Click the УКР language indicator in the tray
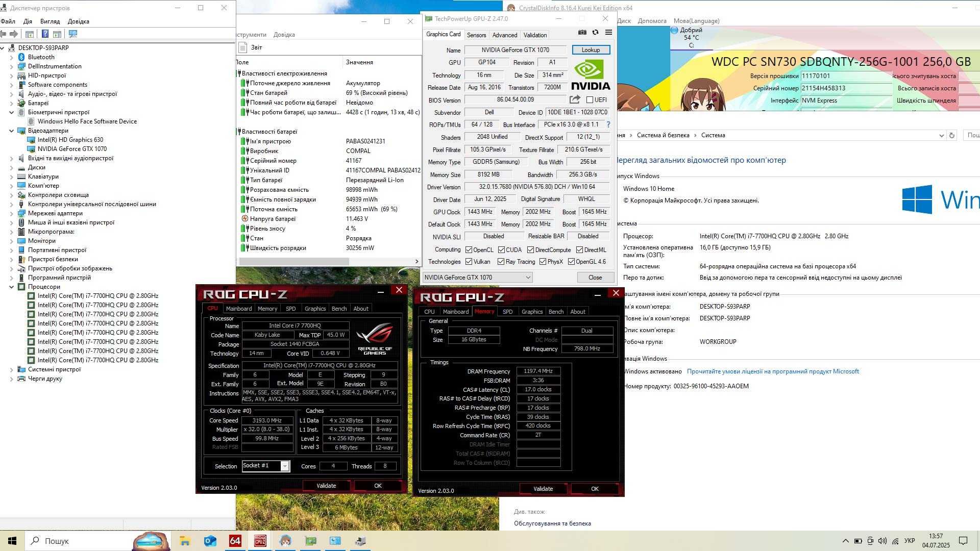 tap(910, 541)
